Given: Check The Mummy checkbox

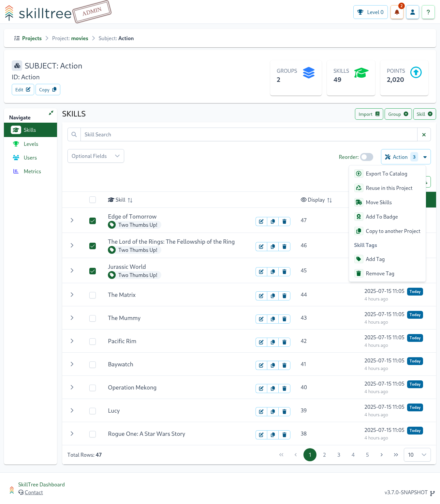Looking at the screenshot, I should point(93,318).
